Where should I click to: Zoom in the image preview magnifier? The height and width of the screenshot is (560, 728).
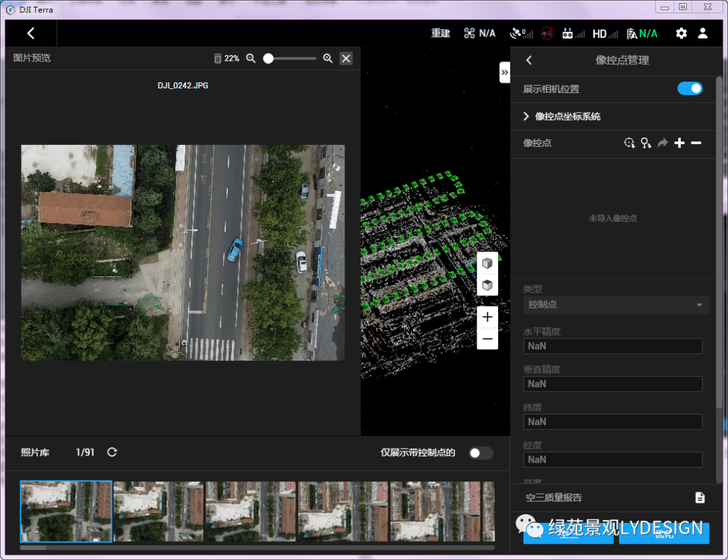[x=328, y=59]
